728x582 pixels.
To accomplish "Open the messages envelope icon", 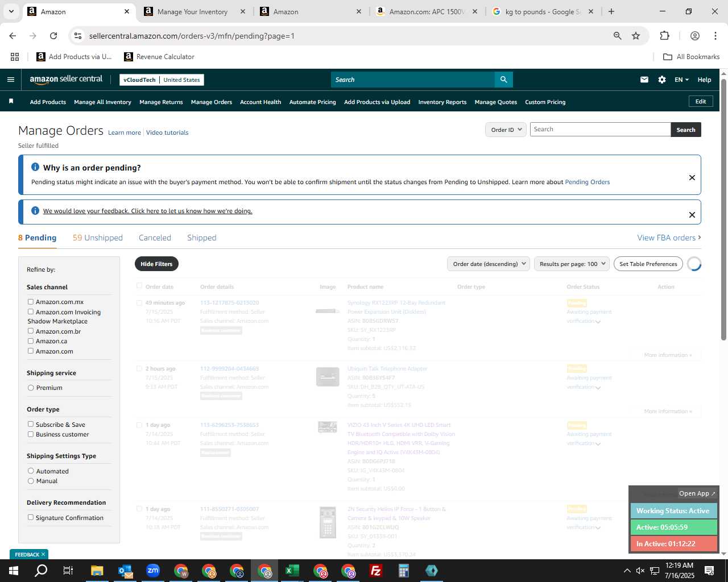I will click(x=644, y=80).
